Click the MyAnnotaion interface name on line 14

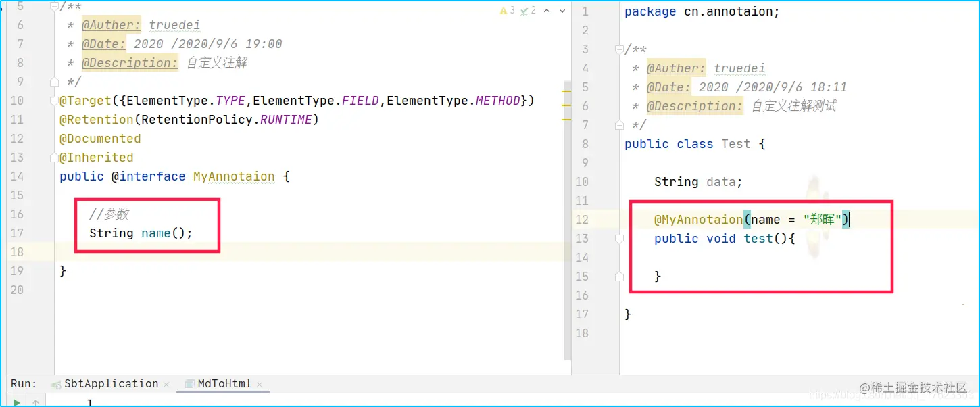tap(234, 176)
